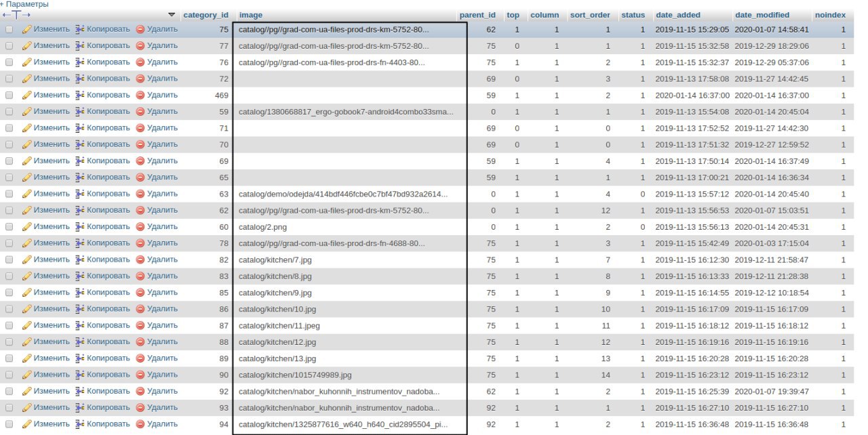Click the date_added value 2019-11-15 16:36:48
Screen dimensions: 868x435
(x=692, y=424)
